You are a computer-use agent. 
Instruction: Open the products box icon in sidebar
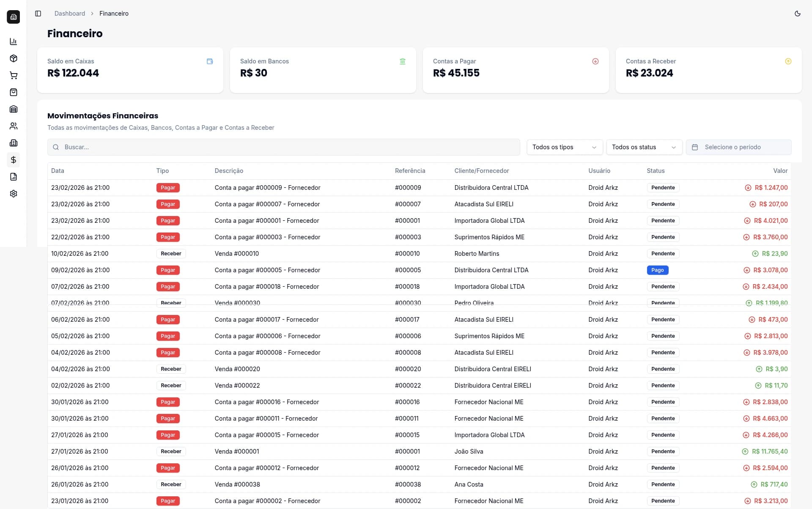coord(14,58)
